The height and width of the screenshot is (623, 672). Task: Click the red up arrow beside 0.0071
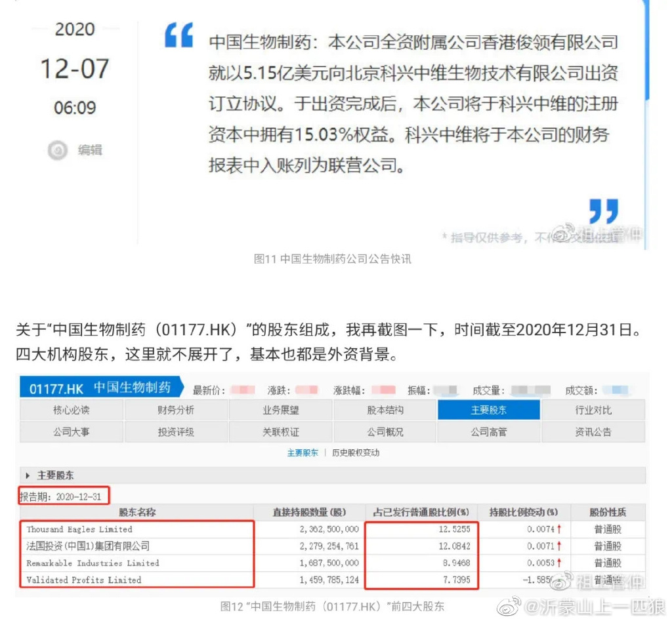[x=559, y=546]
